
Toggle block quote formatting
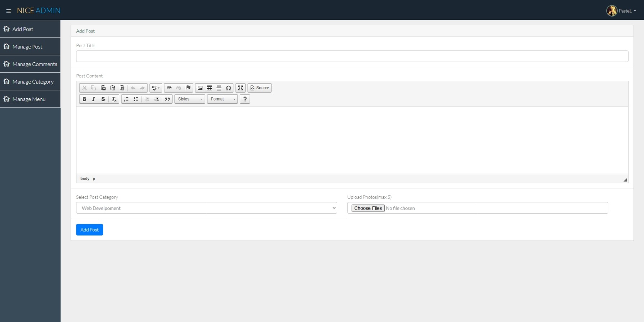coord(167,99)
